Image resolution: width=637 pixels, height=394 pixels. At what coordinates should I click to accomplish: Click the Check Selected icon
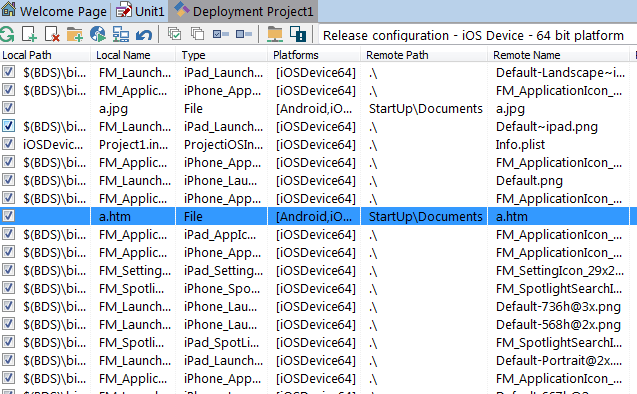tap(221, 34)
